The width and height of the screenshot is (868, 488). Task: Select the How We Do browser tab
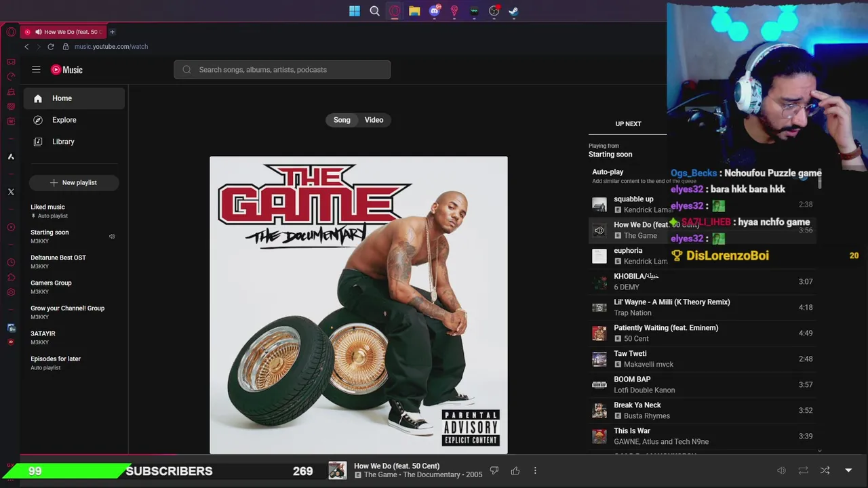62,32
